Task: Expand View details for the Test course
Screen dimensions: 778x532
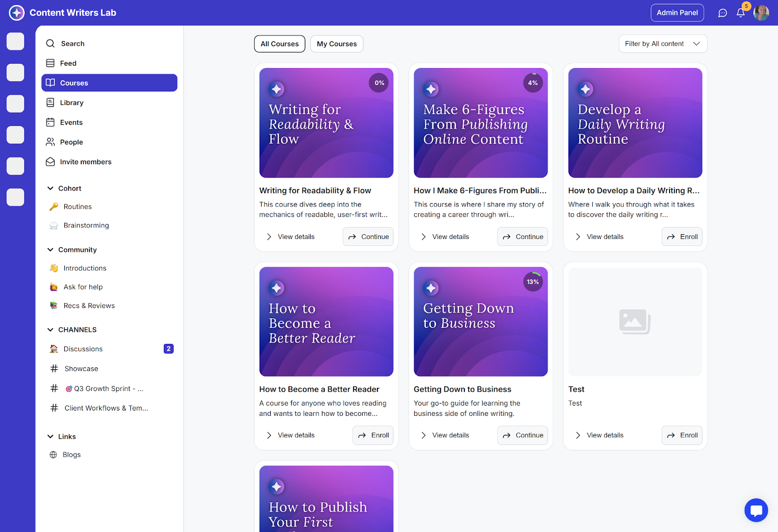Action: (599, 435)
